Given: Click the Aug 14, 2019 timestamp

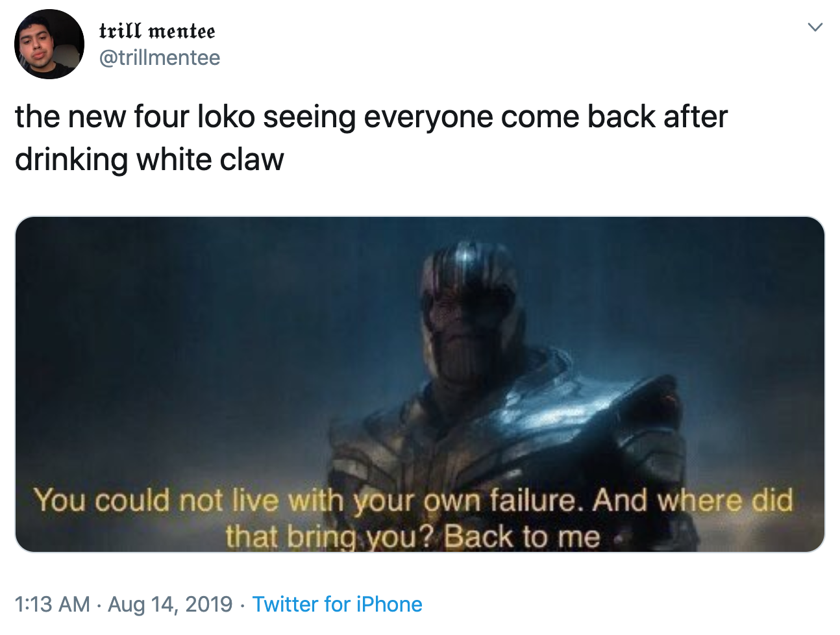Looking at the screenshot, I should point(167,604).
